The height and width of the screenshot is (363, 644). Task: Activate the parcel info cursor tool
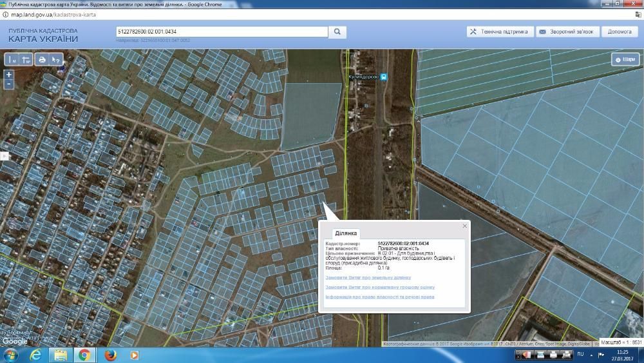tap(56, 59)
